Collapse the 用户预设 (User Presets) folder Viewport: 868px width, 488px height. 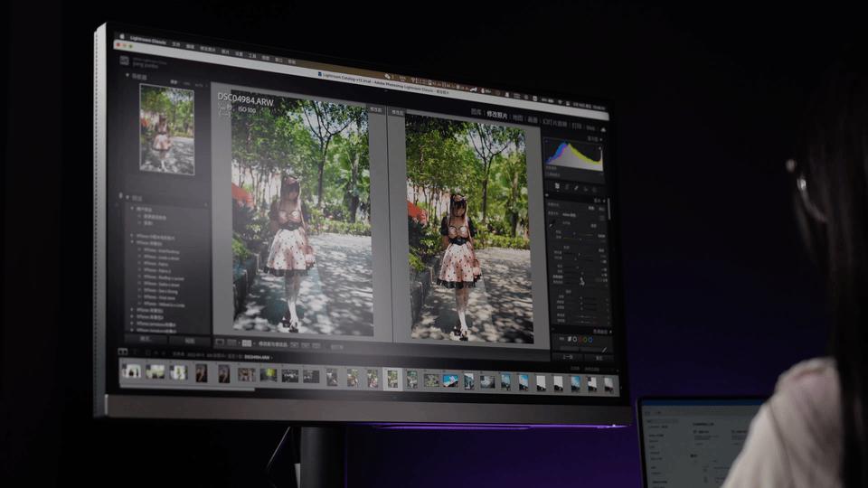pos(132,209)
